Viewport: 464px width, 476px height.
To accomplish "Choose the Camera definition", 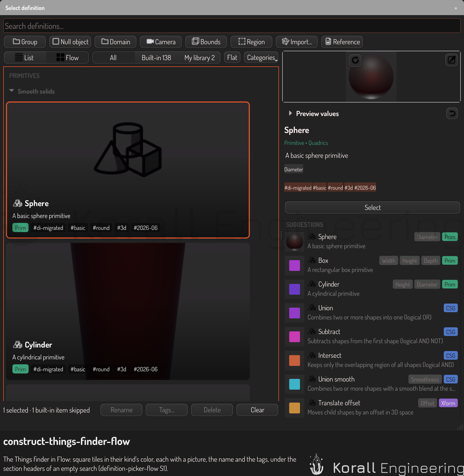I will coord(161,42).
